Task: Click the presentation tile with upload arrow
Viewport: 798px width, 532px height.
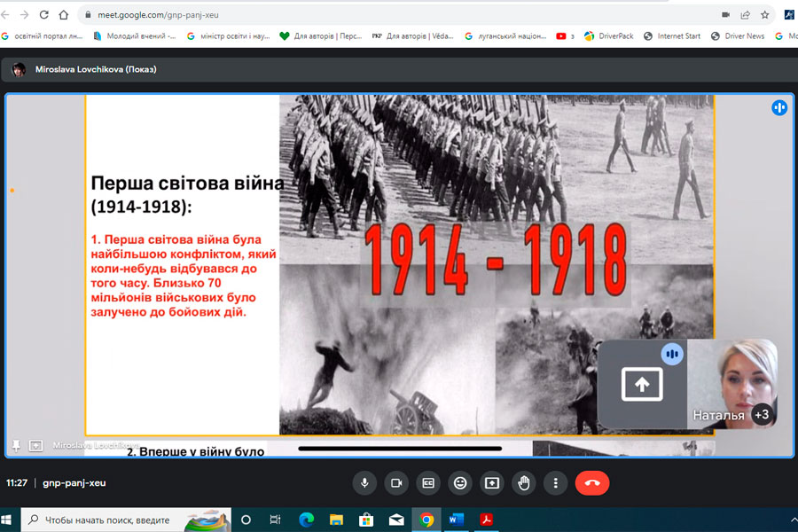Action: click(x=642, y=384)
